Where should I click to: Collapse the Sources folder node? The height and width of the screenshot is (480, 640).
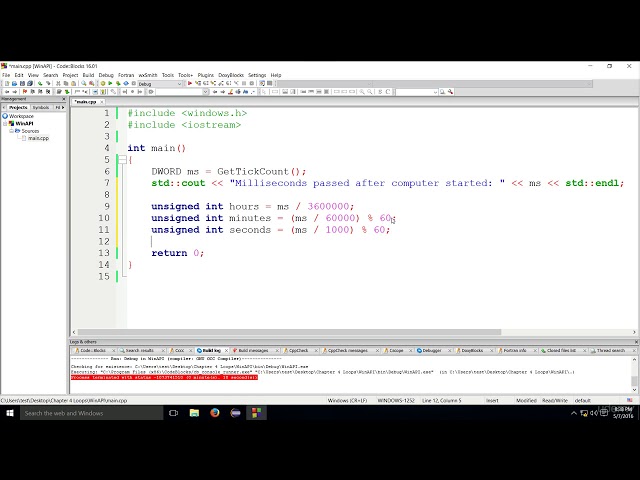point(11,131)
